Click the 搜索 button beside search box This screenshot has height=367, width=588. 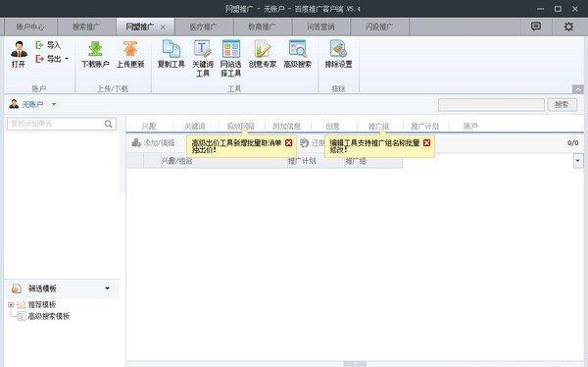[x=562, y=104]
